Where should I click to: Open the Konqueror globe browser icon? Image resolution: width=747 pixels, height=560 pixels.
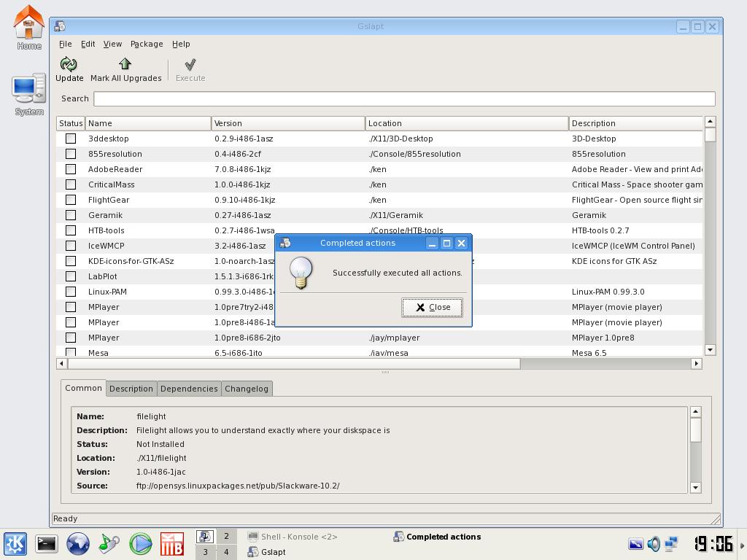click(x=77, y=543)
